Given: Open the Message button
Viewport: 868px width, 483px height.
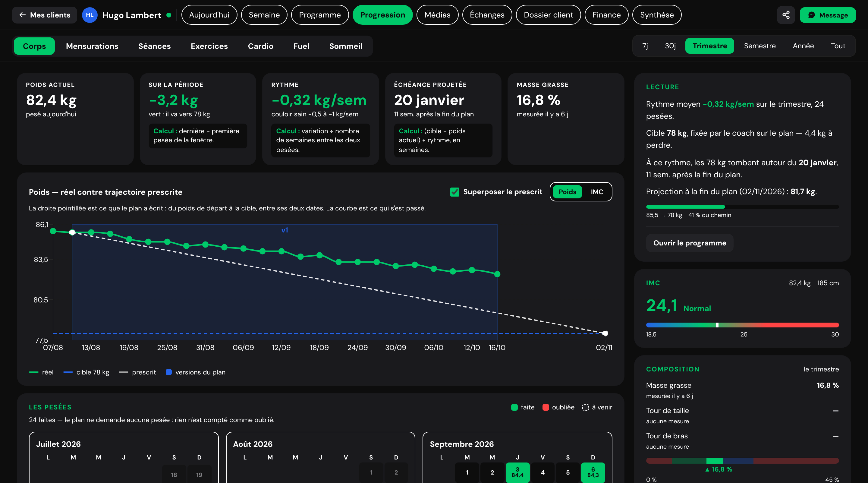Looking at the screenshot, I should tap(828, 15).
